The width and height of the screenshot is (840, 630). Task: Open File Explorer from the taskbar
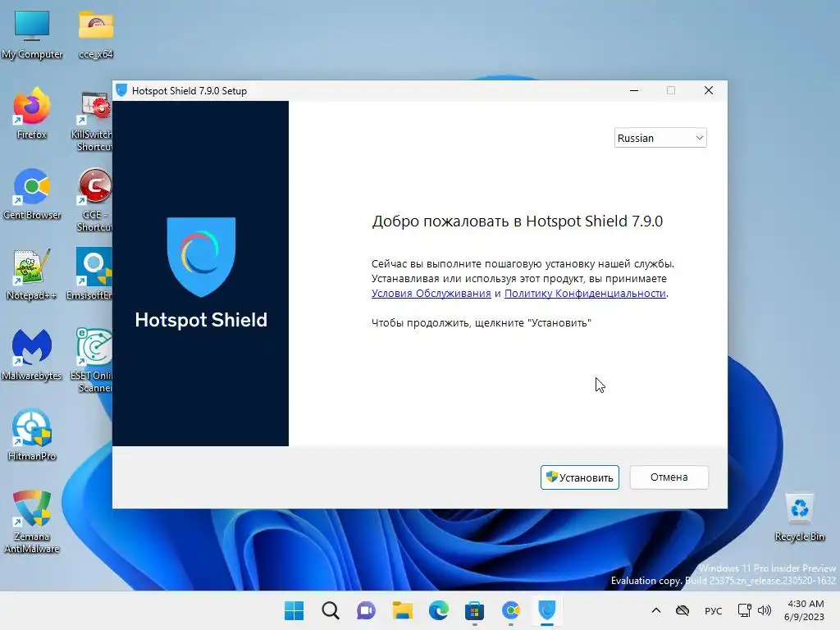coord(402,610)
